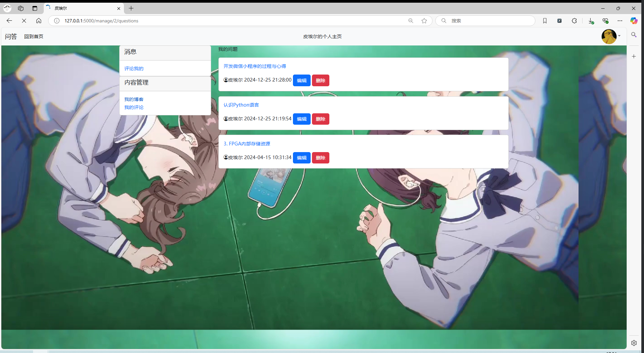Open the browser profile icon
This screenshot has height=353, width=644.
pyautogui.click(x=7, y=8)
